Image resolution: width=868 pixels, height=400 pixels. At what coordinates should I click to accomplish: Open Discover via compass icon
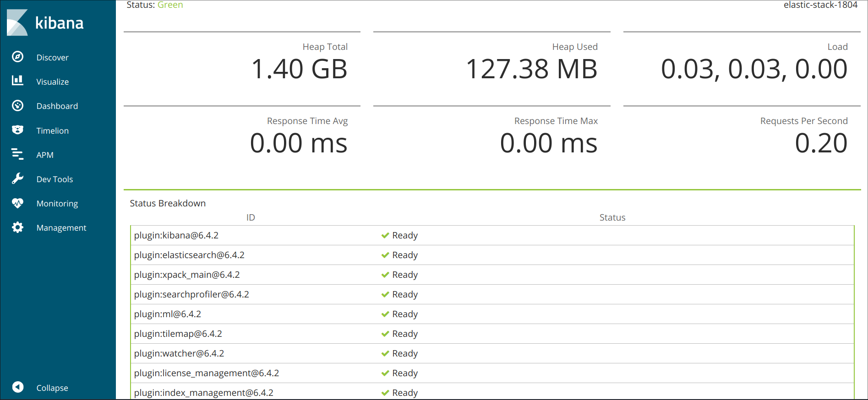point(17,57)
